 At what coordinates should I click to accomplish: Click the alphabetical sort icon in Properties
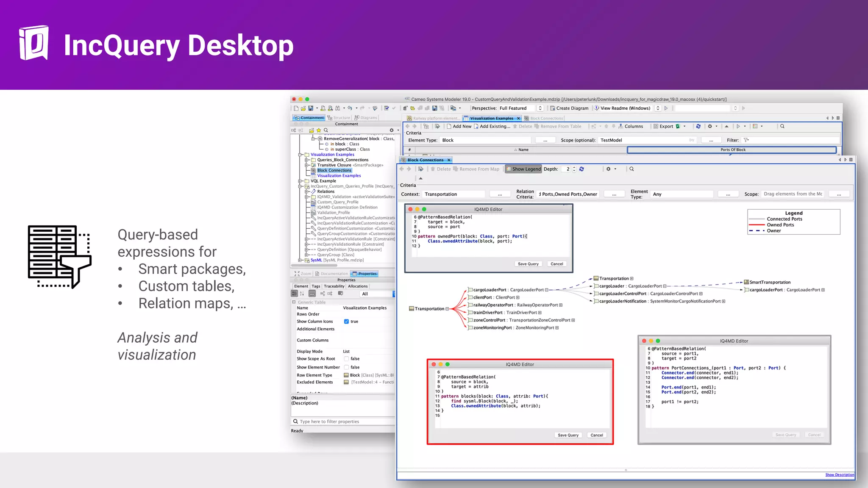coord(302,294)
